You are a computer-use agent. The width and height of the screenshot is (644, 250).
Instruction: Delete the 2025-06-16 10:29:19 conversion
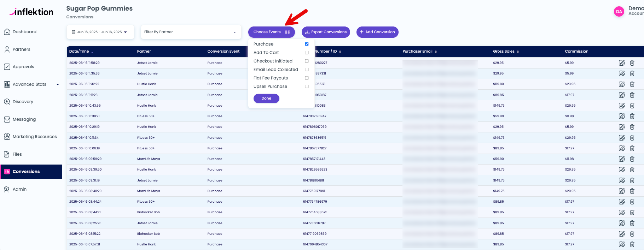pyautogui.click(x=632, y=127)
